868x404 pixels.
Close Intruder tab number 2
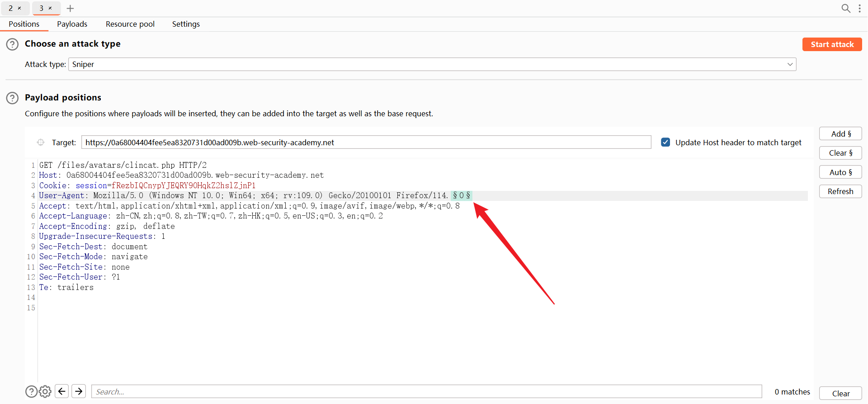pos(19,8)
